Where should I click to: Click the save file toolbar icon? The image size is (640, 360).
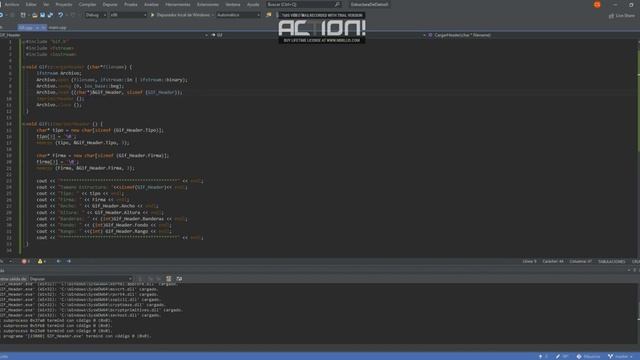42,15
